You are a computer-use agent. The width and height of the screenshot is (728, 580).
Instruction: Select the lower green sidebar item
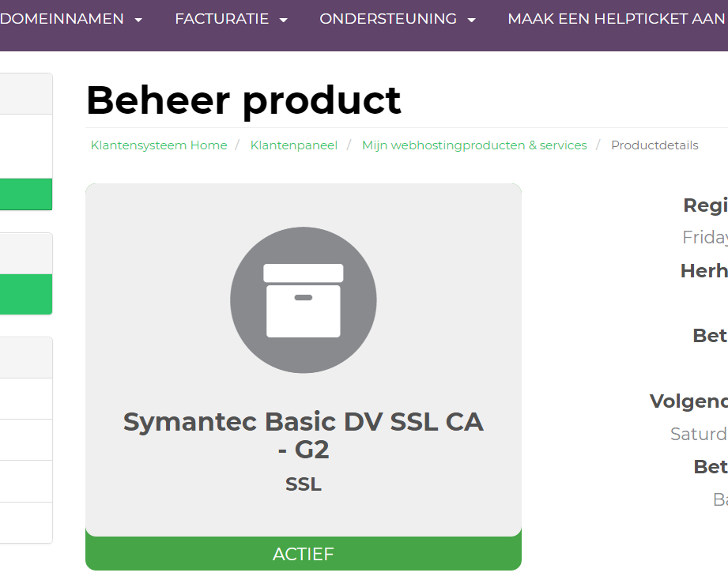(26, 294)
